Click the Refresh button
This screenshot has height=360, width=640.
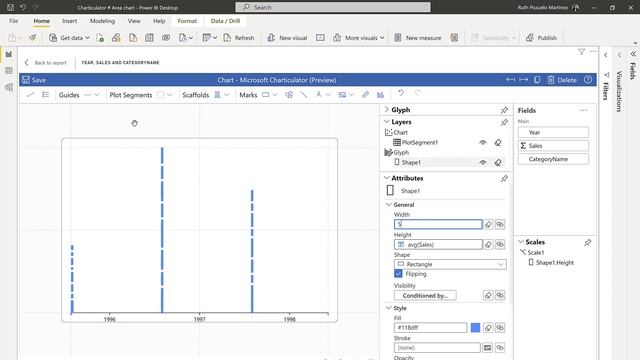click(x=239, y=38)
